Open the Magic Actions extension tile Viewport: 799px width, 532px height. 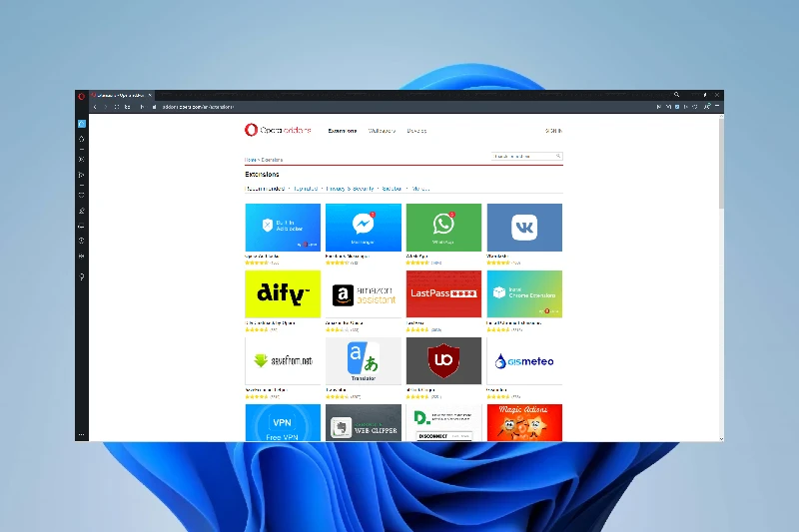click(x=524, y=422)
